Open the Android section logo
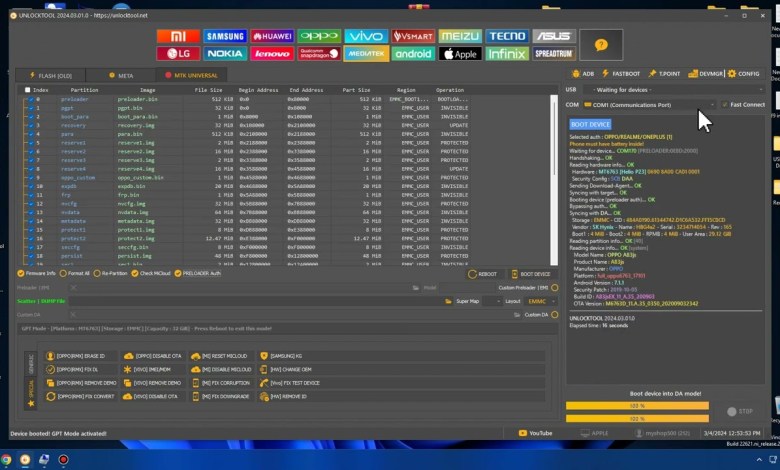The width and height of the screenshot is (780, 470). (x=413, y=54)
